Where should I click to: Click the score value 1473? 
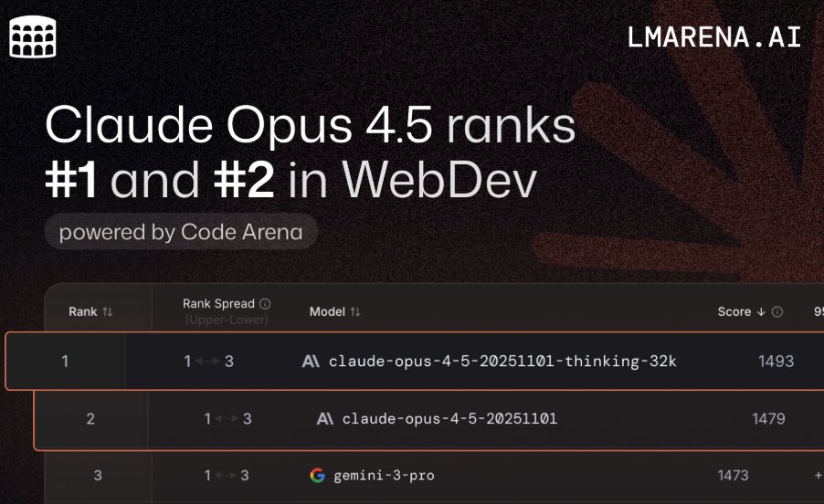[x=733, y=475]
